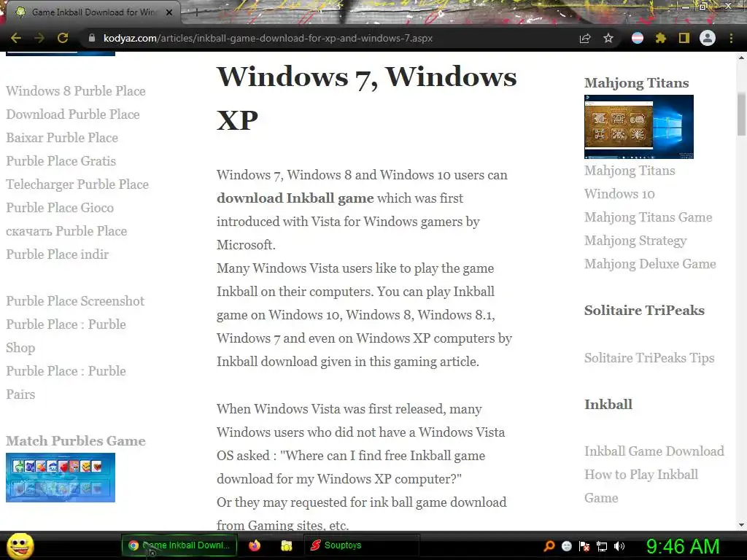
Task: Open the yellow folder icon on the taskbar
Action: coord(286,545)
